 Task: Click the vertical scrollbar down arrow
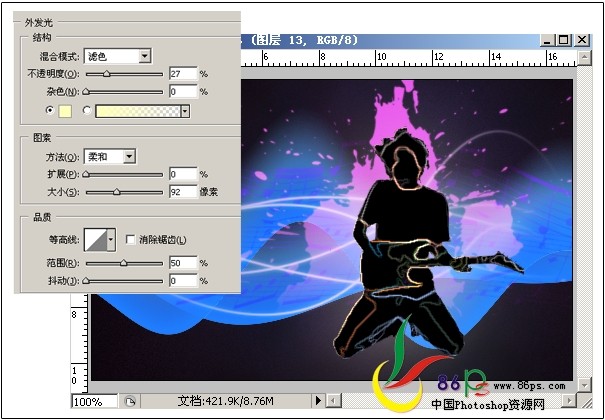585,385
